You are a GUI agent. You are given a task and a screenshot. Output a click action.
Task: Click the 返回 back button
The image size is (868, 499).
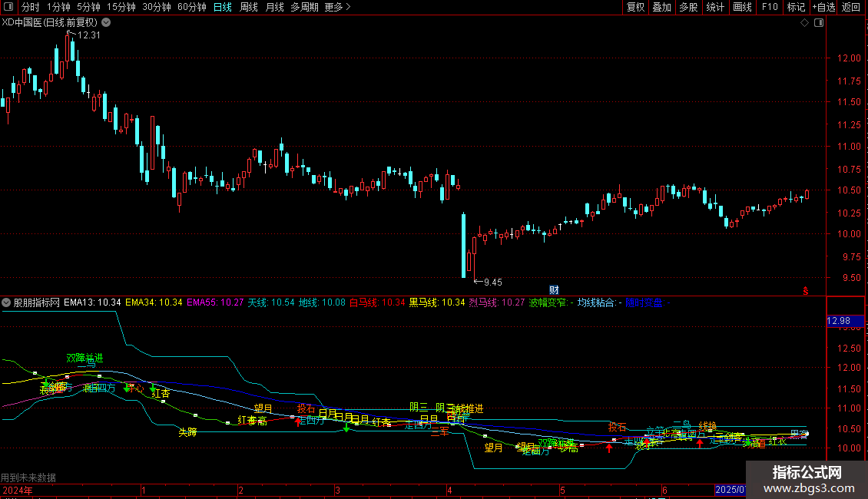(851, 7)
